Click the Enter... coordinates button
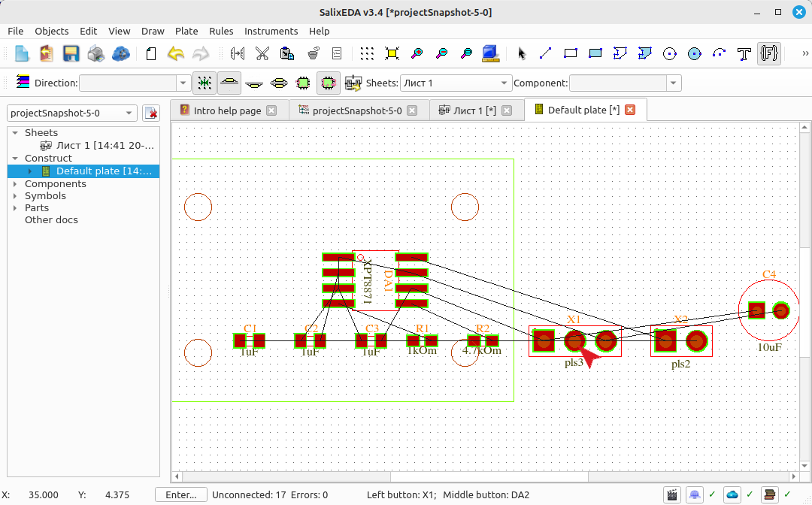This screenshot has height=505, width=812. (x=180, y=495)
